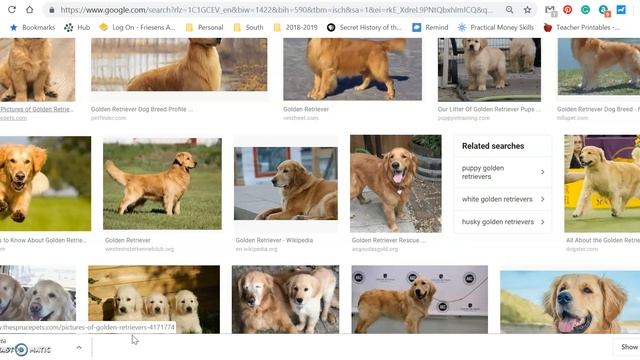
Task: Open the Remind bookmark
Action: [430, 27]
